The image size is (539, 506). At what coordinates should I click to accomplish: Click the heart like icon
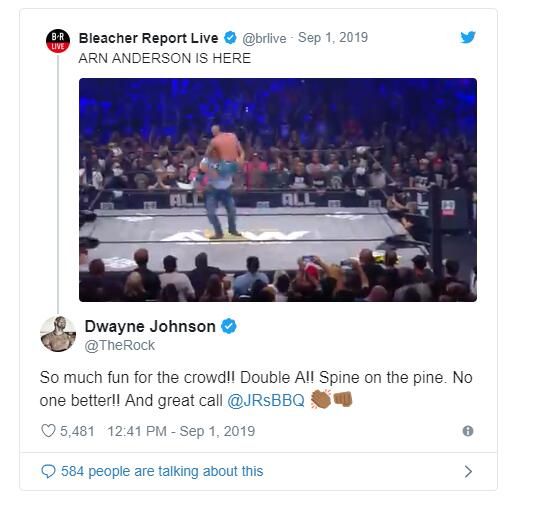tap(48, 431)
